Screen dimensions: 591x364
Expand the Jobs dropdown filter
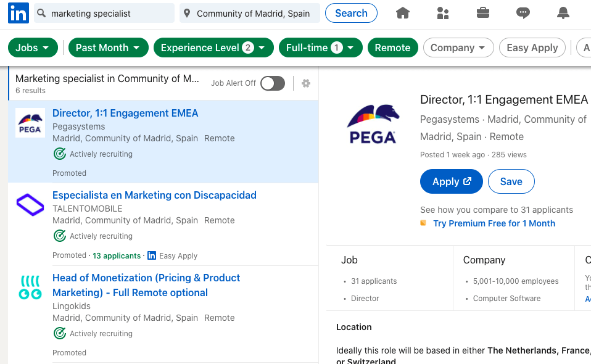click(x=33, y=48)
